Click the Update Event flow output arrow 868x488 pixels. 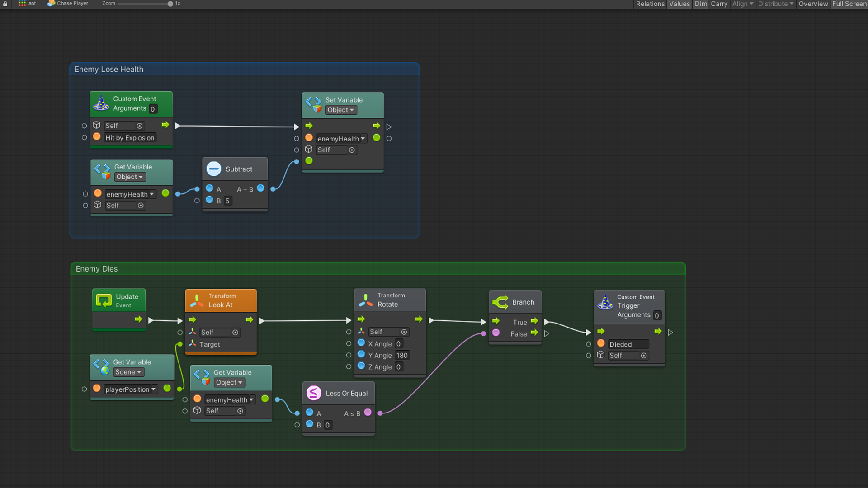(x=138, y=319)
